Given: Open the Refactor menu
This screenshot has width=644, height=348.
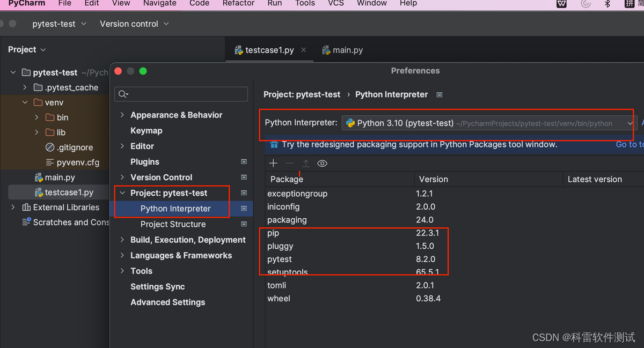Looking at the screenshot, I should pos(238,3).
